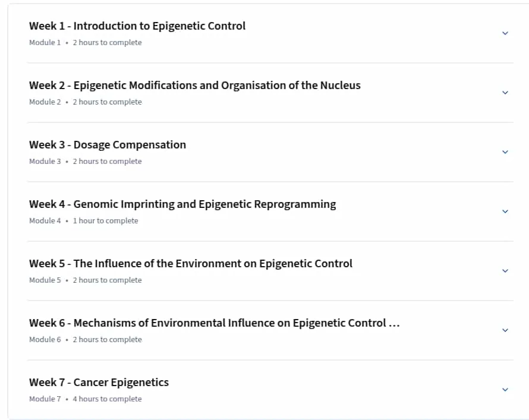Click Module 1 two hours subtitle
529x420 pixels.
[86, 42]
